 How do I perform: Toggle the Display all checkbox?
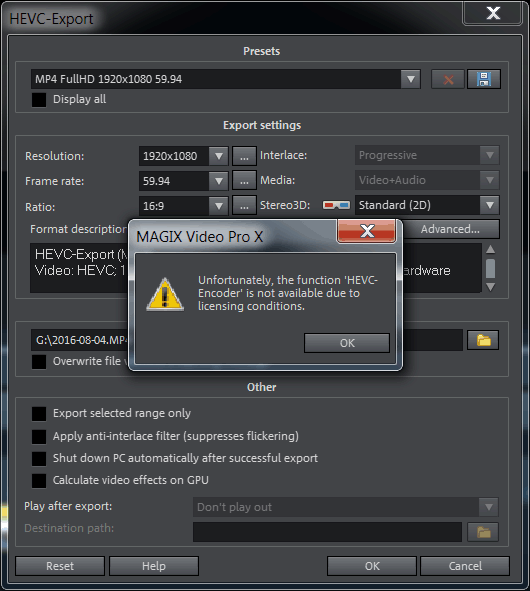(x=39, y=100)
